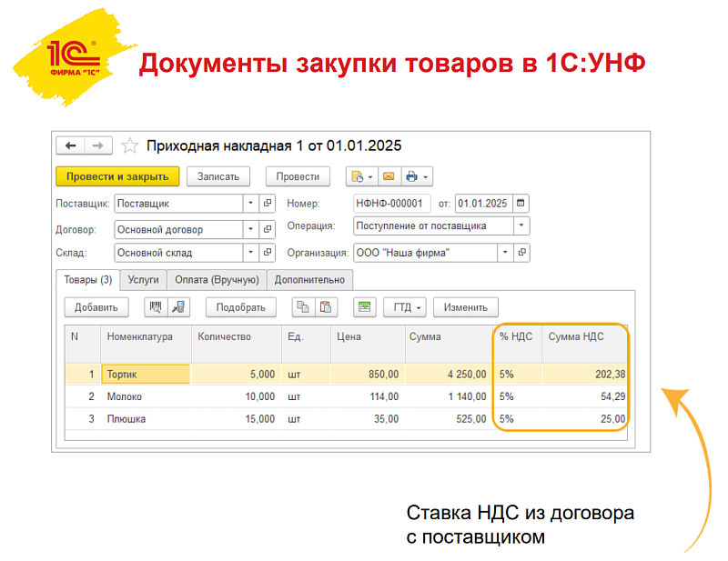The height and width of the screenshot is (561, 728).
Task: Open the calendar picker beside date 01.01.2025
Action: [x=521, y=204]
